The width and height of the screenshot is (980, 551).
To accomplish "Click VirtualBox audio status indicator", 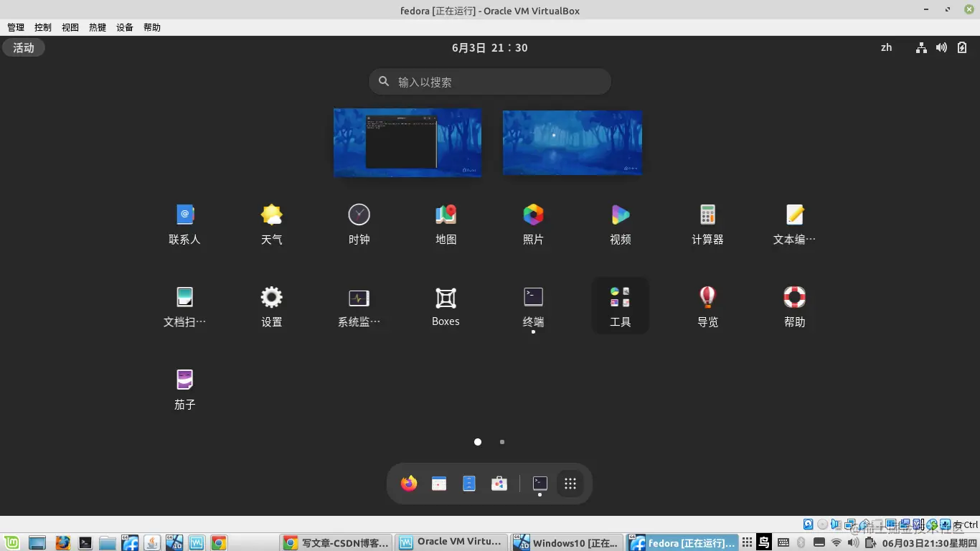I will pyautogui.click(x=836, y=524).
